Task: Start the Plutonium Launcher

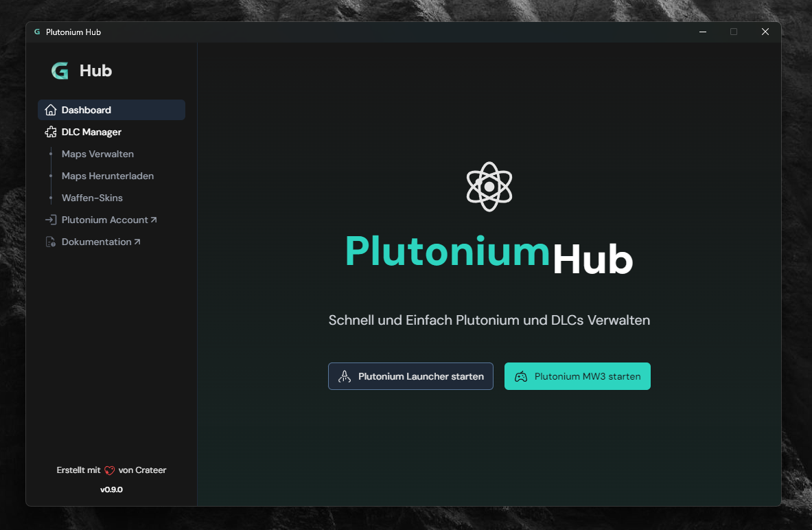Action: 410,376
